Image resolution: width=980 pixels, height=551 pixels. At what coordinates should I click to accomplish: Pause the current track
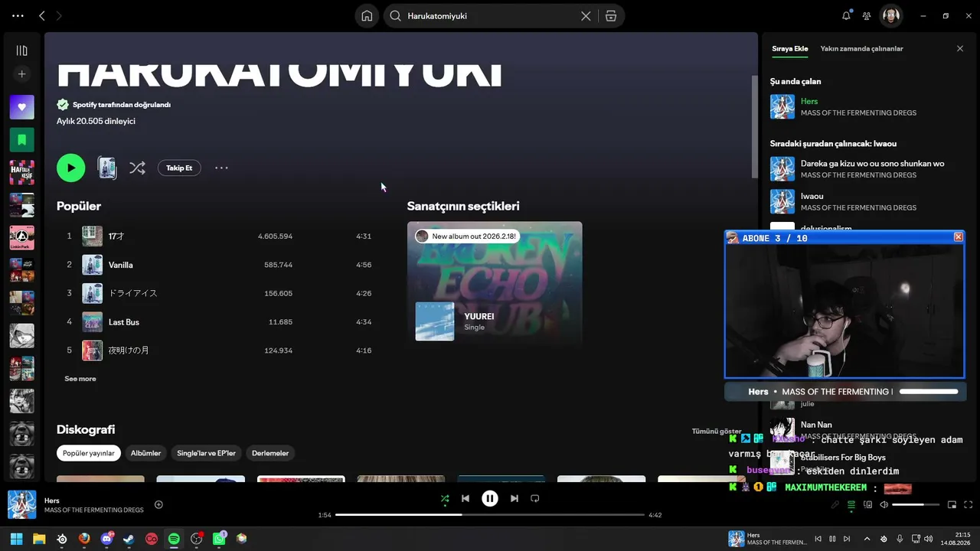coord(490,498)
